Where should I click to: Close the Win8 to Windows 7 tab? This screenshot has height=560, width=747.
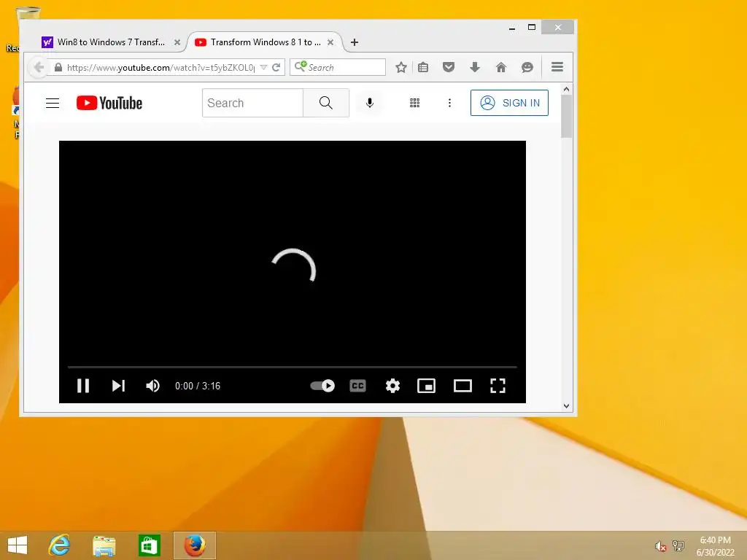coord(177,42)
